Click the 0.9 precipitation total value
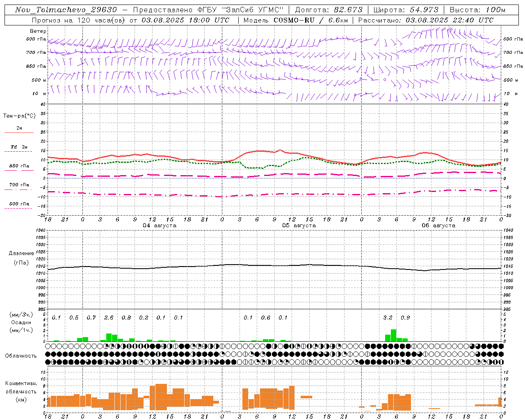 (405, 318)
